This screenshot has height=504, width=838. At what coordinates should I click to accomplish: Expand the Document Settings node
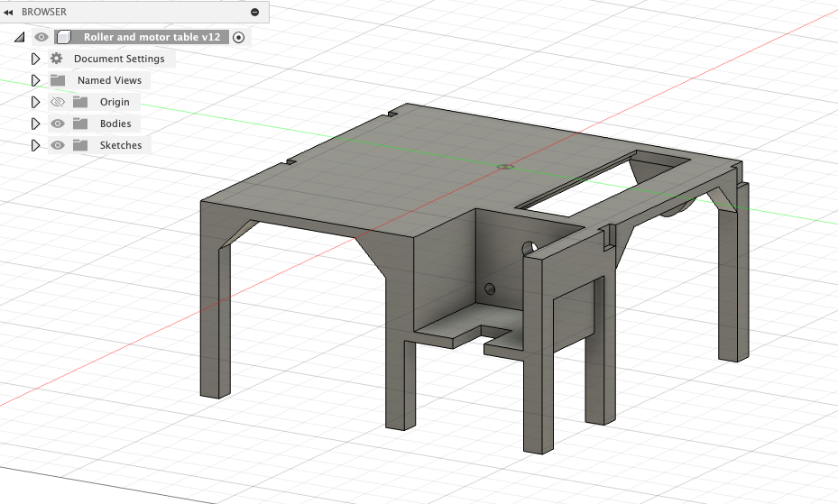click(x=35, y=59)
